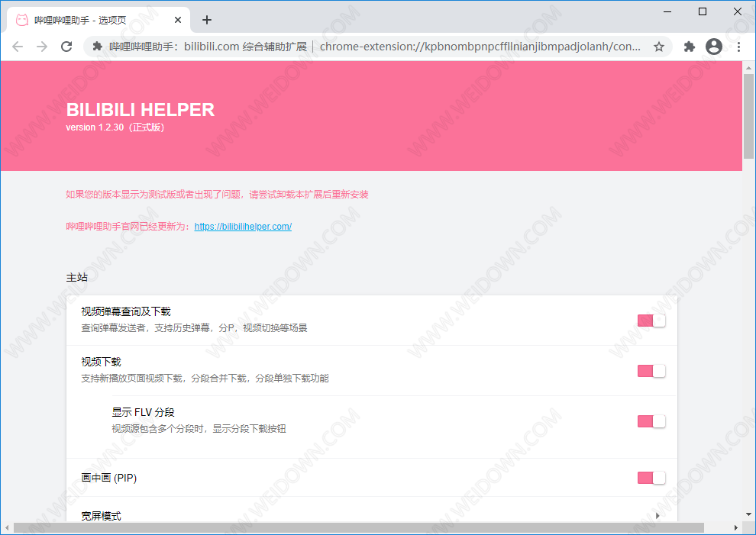The width and height of the screenshot is (756, 535).
Task: Toggle 视频弹幕查询及下载 switch
Action: [x=651, y=321]
